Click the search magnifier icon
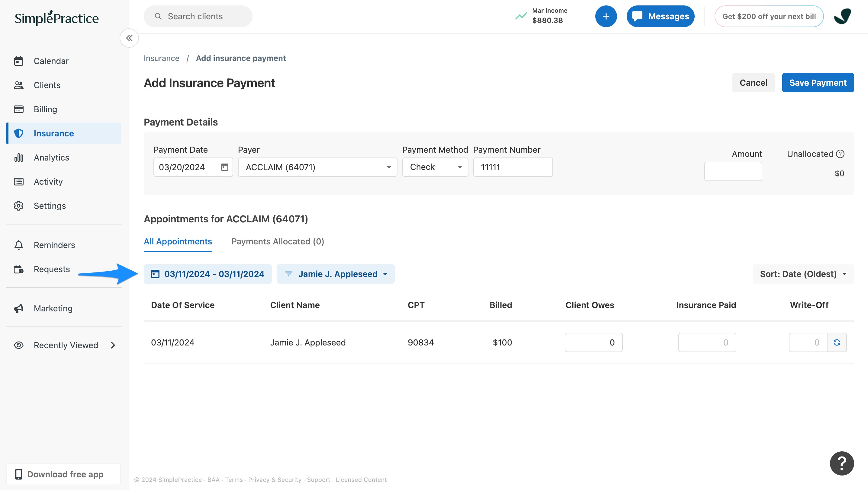This screenshot has height=490, width=868. [158, 16]
